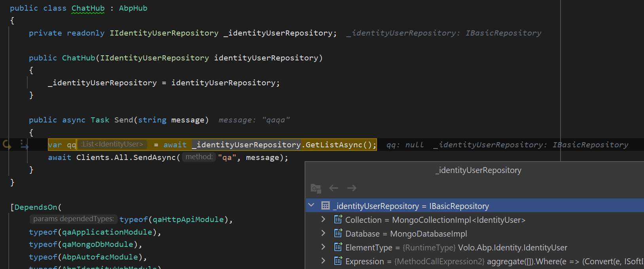Image resolution: width=644 pixels, height=269 pixels.
Task: Select the Database = MongoDatabaseImpl row
Action: tap(406, 234)
